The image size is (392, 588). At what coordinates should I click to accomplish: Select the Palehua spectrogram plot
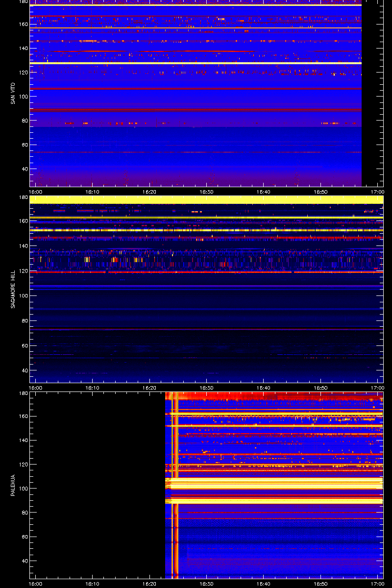[206, 485]
